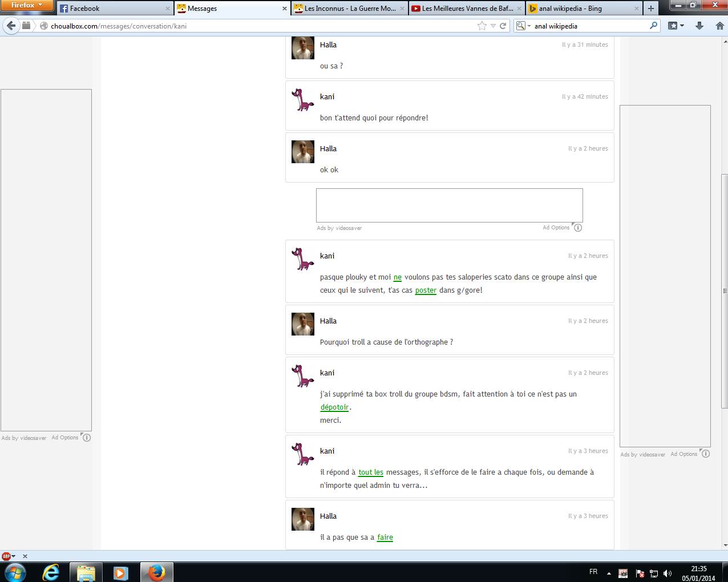The height and width of the screenshot is (582, 728).
Task: Open the Adblock Plus dropdown arrow
Action: 14,556
